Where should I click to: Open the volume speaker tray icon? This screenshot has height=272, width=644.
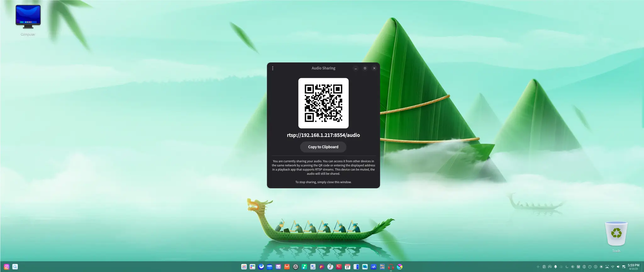pos(618,267)
